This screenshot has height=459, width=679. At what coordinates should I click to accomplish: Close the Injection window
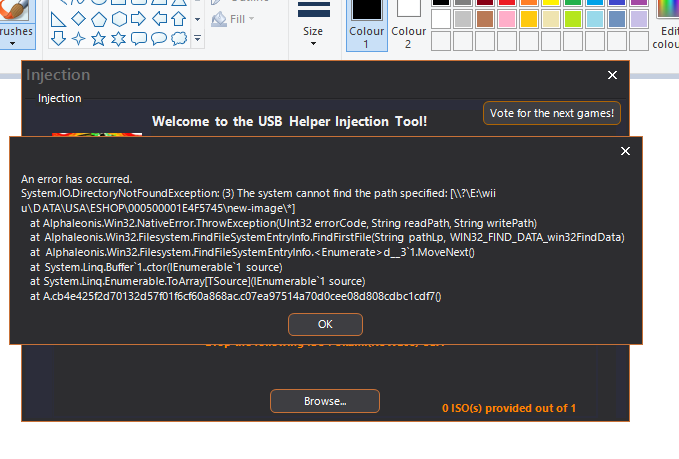612,75
